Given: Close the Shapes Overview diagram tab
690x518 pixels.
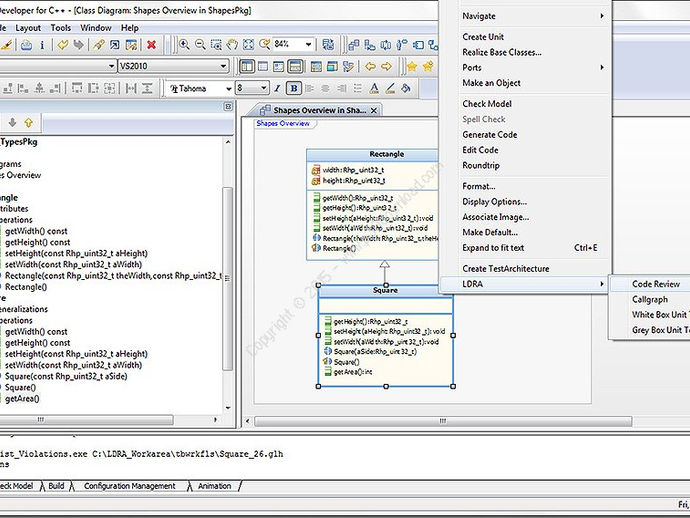Looking at the screenshot, I should (x=374, y=110).
